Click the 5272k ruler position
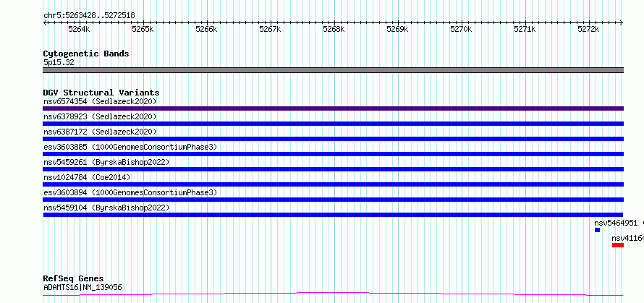Image resolution: width=644 pixels, height=303 pixels. pos(588,30)
